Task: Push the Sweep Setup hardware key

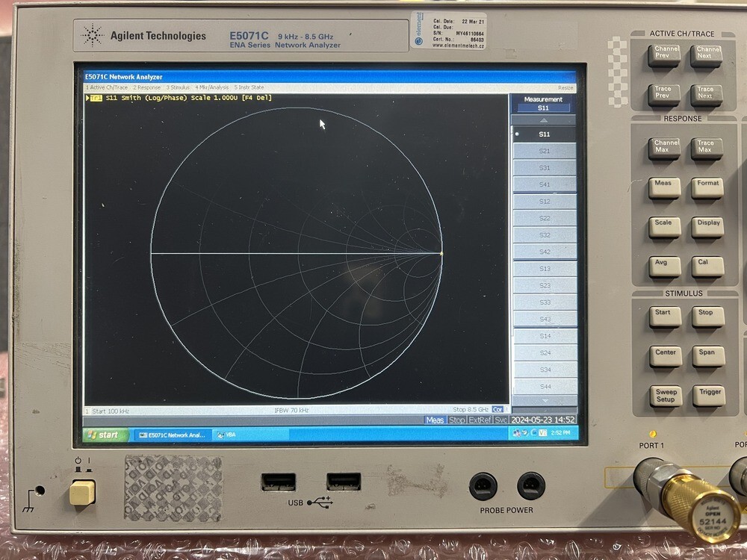Action: click(666, 396)
